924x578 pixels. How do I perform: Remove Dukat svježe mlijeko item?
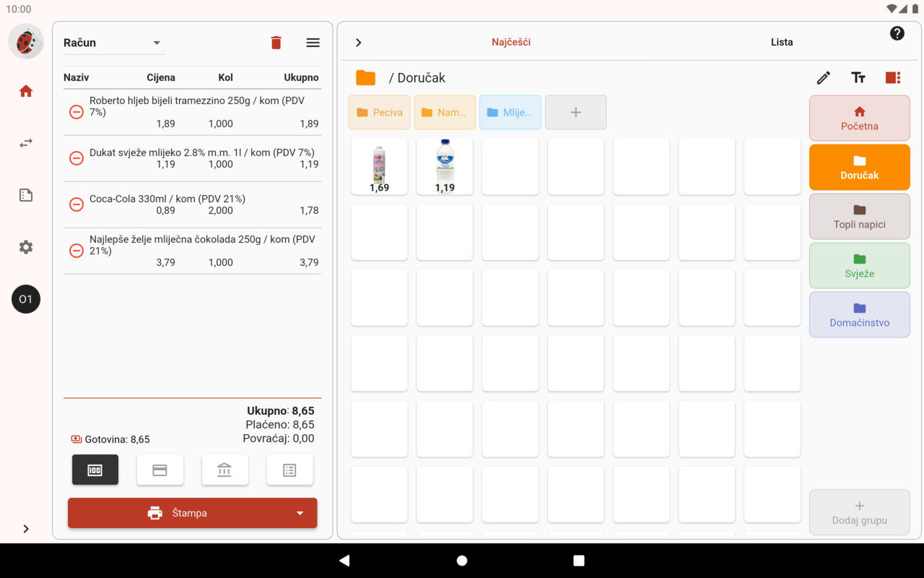click(76, 158)
